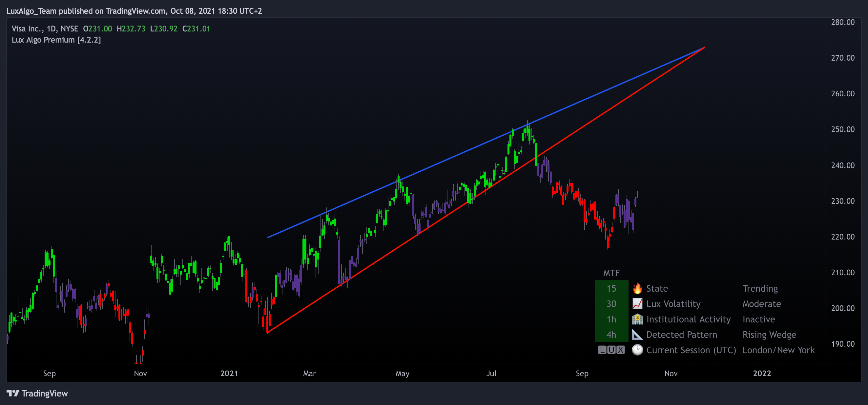This screenshot has height=405, width=868.
Task: Click the low price L230.92
Action: pos(164,29)
